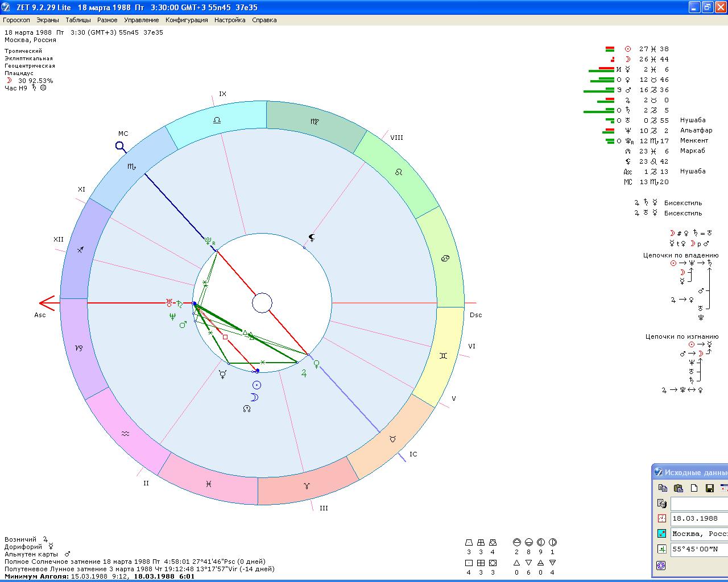728x582 pixels.
Task: Click the Save floppy disk icon
Action: (709, 488)
